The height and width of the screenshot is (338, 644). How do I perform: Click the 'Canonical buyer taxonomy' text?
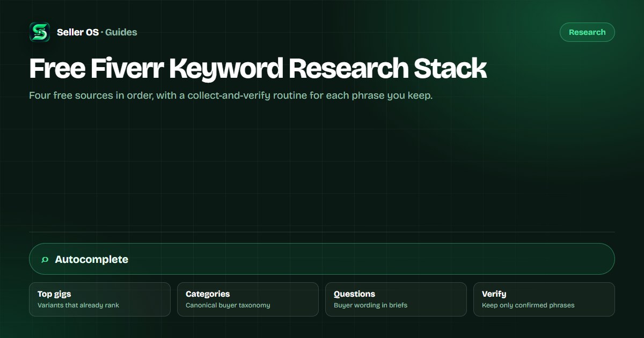point(228,305)
